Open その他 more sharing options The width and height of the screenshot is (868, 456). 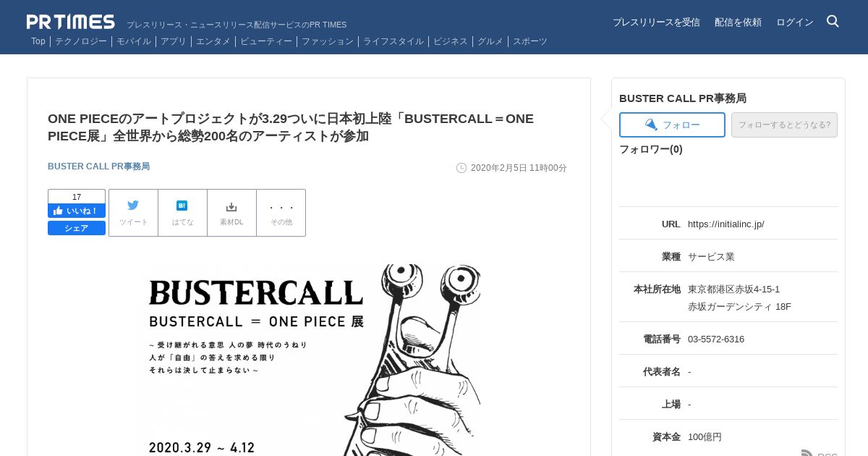coord(281,213)
